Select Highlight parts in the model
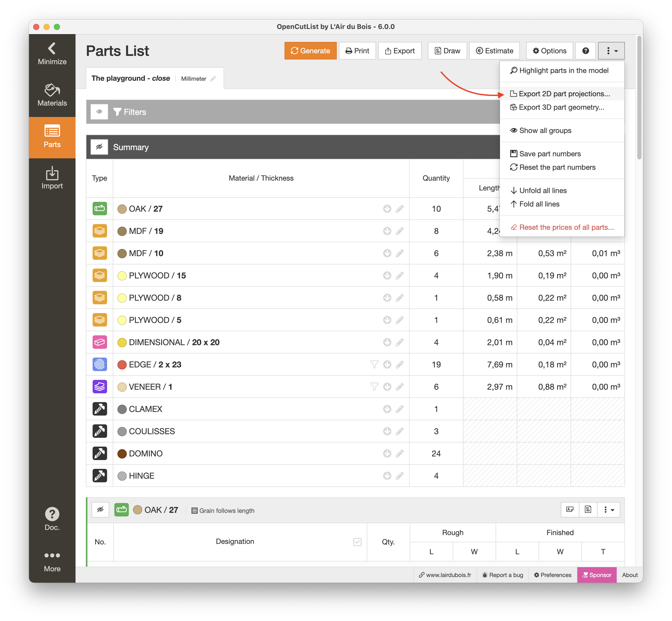 (562, 71)
